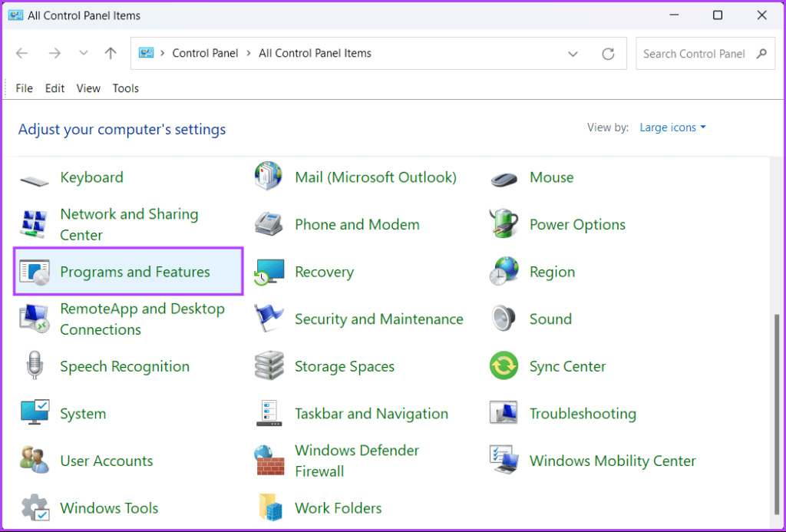The width and height of the screenshot is (786, 532).
Task: Click the Sound speaker icon
Action: 504,319
